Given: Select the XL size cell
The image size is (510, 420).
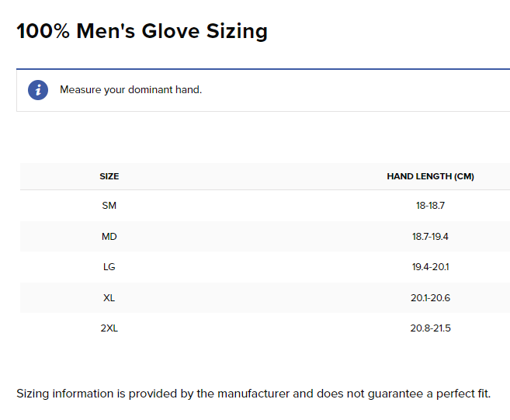Looking at the screenshot, I should coord(109,297).
